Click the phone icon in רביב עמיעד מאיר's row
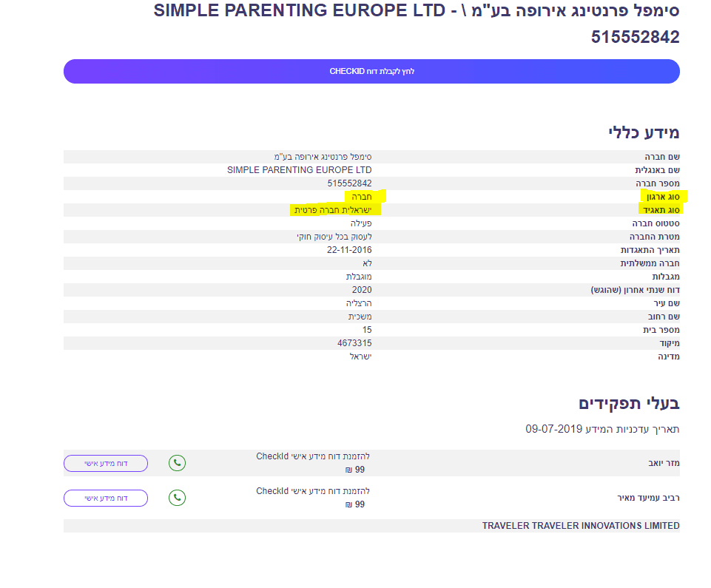 [x=177, y=498]
